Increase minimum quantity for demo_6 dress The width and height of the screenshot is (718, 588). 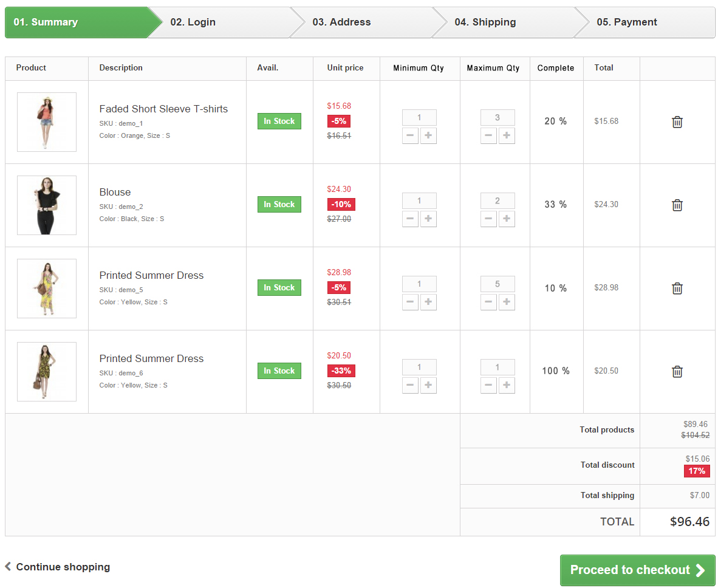[x=428, y=385]
